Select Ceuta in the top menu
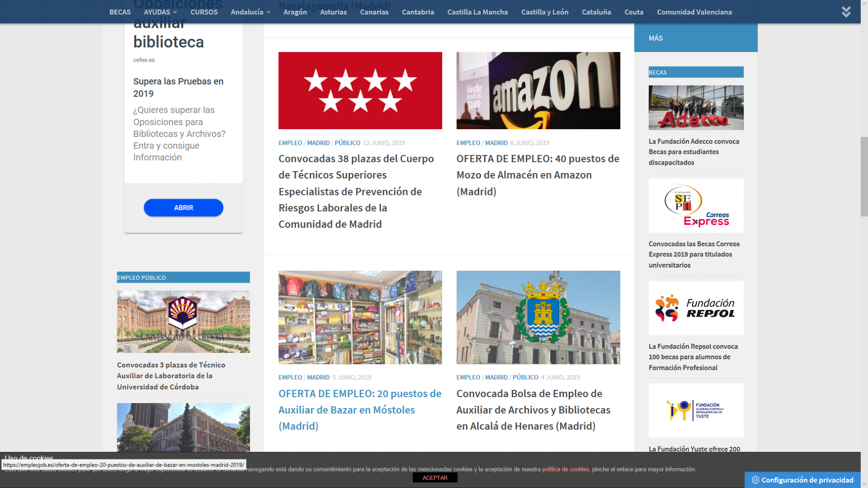The height and width of the screenshot is (488, 868). tap(634, 12)
